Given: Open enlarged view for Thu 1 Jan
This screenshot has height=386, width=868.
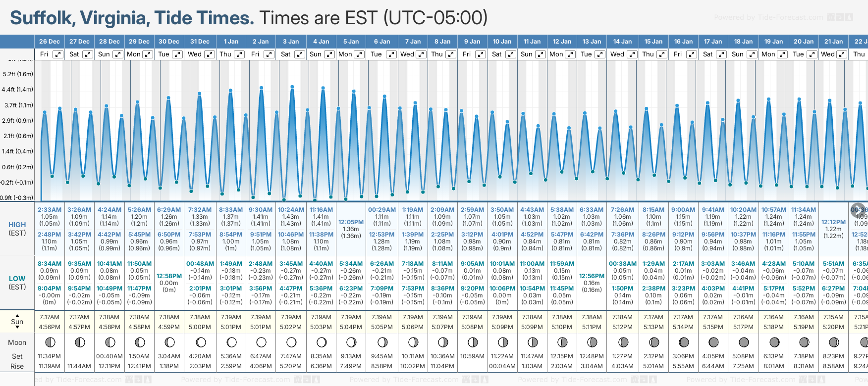Looking at the screenshot, I should coord(239,54).
